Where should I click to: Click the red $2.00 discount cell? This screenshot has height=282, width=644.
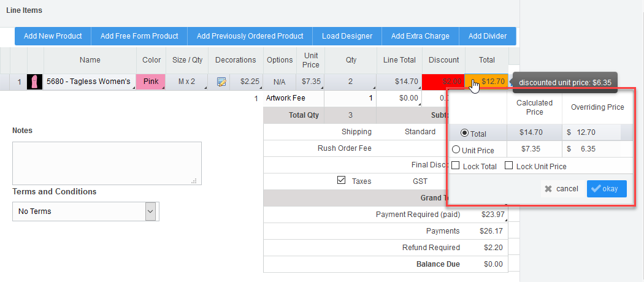pos(443,82)
